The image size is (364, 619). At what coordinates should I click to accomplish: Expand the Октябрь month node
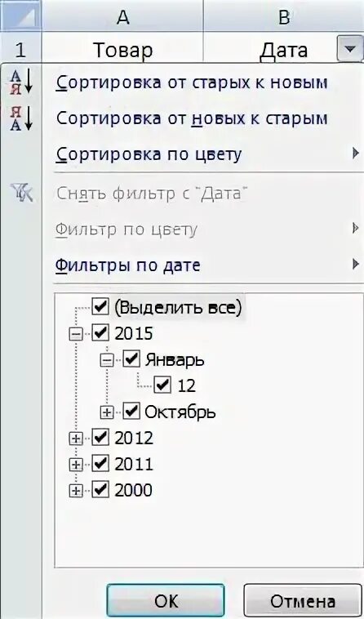click(x=106, y=412)
